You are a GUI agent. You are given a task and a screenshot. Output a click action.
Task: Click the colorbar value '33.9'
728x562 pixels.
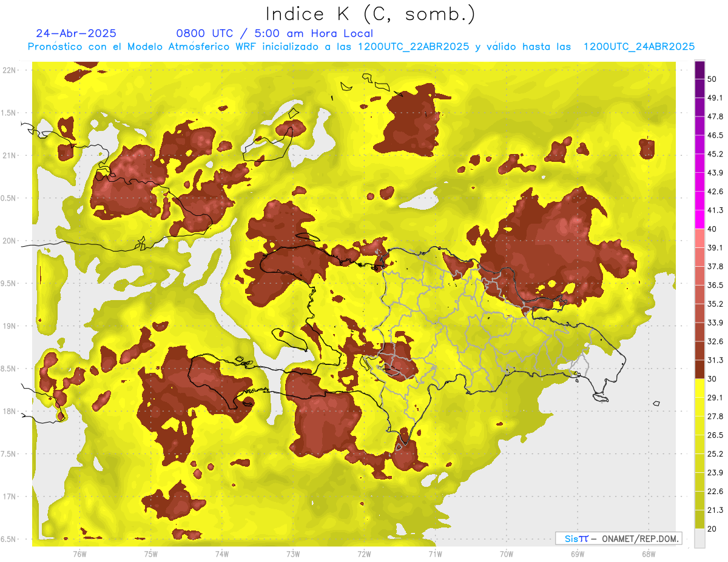click(x=715, y=323)
